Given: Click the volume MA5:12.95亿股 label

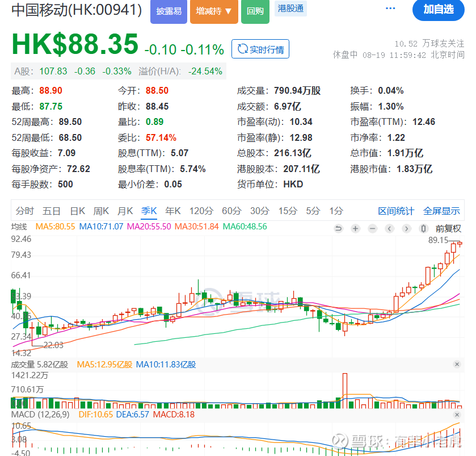Looking at the screenshot, I should [x=104, y=365].
